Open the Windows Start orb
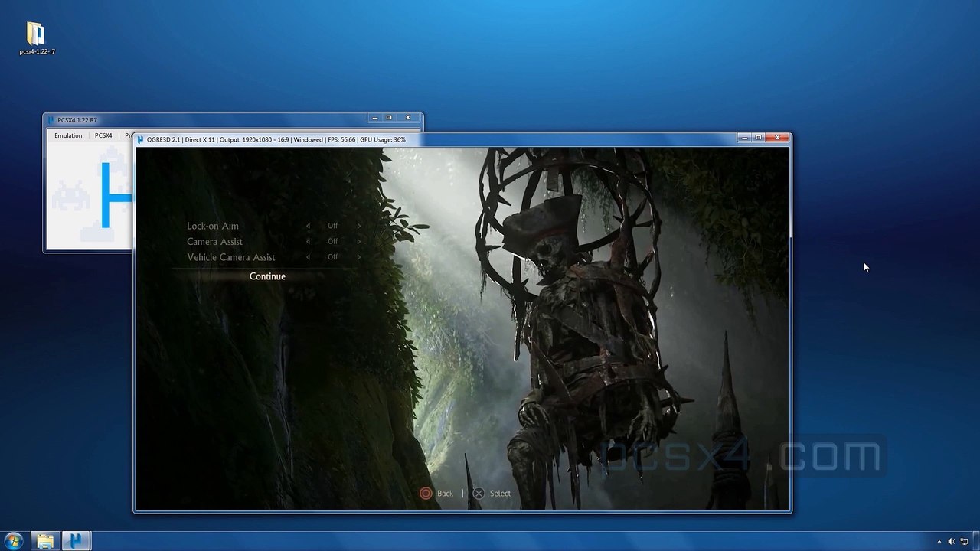 [x=14, y=541]
